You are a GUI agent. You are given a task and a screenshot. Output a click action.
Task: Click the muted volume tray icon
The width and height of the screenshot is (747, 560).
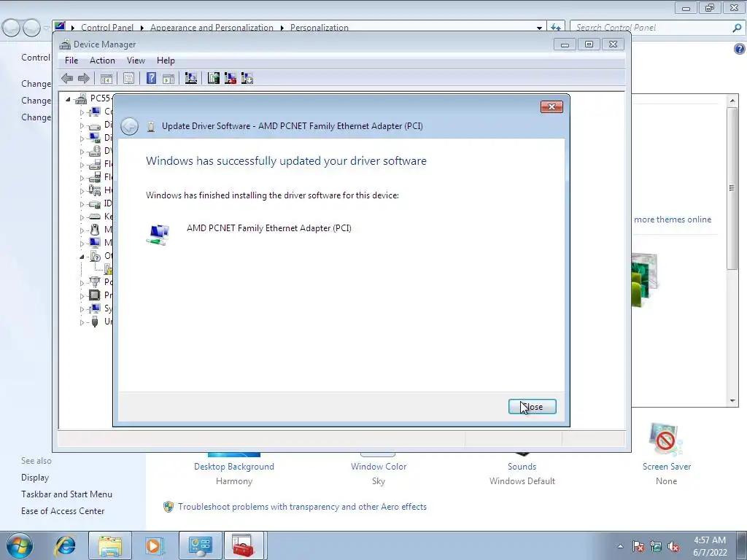pyautogui.click(x=673, y=547)
